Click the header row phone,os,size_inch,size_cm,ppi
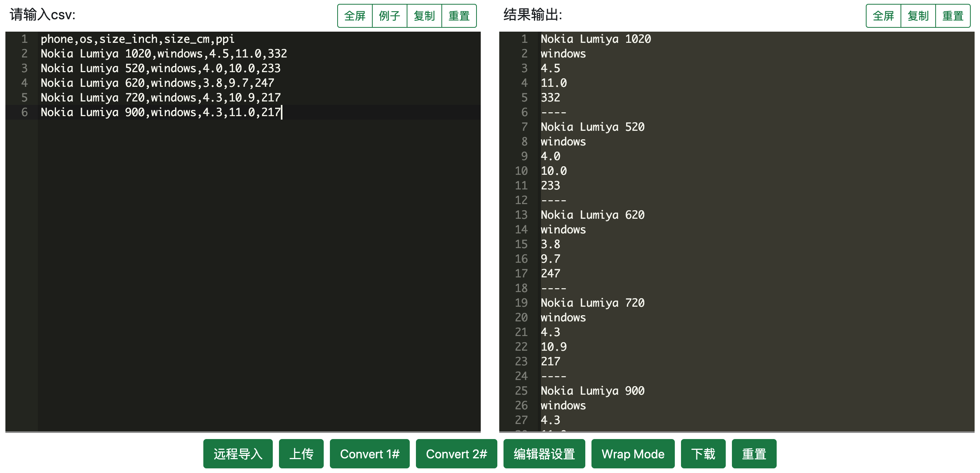This screenshot has height=473, width=980. [137, 39]
